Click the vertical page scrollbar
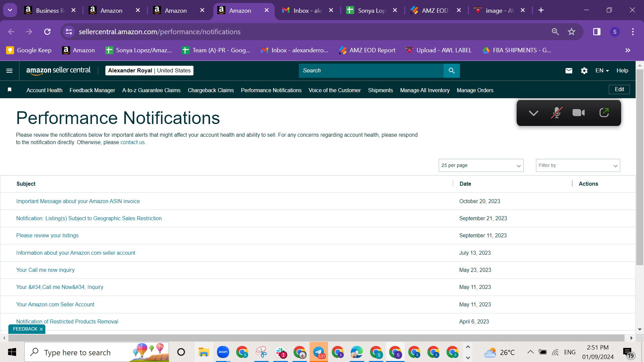This screenshot has height=362, width=644. pyautogui.click(x=640, y=168)
